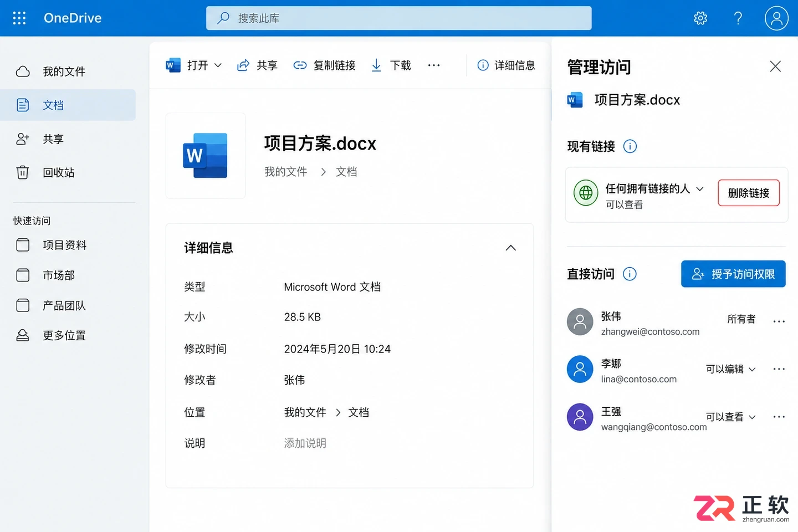Screen dimensions: 798x532
Task: Open more options for 王强
Action: coord(779,417)
